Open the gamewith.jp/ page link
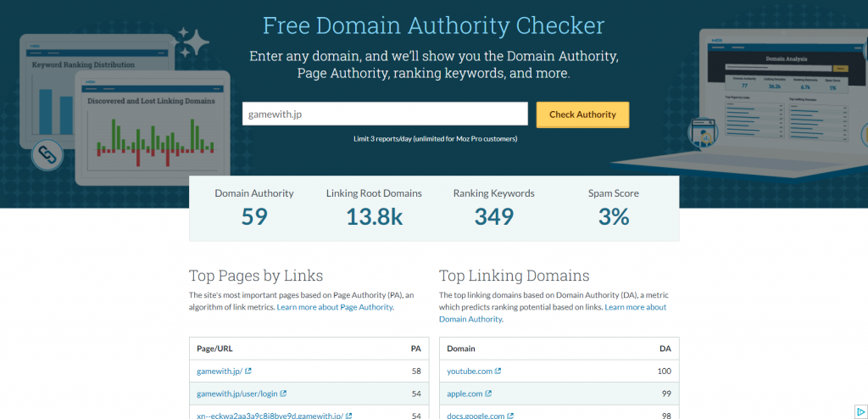This screenshot has height=419, width=868. pos(219,372)
